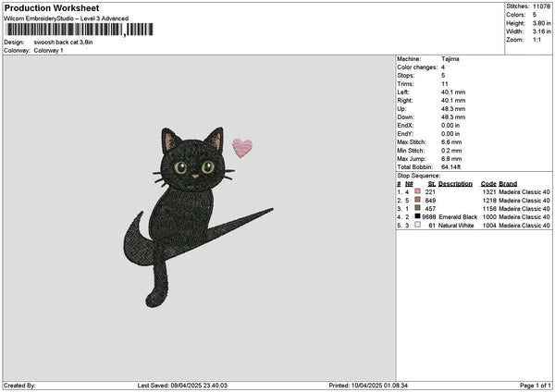555x392 pixels.
Task: Click the 'Colorway 1' value
Action: point(48,51)
